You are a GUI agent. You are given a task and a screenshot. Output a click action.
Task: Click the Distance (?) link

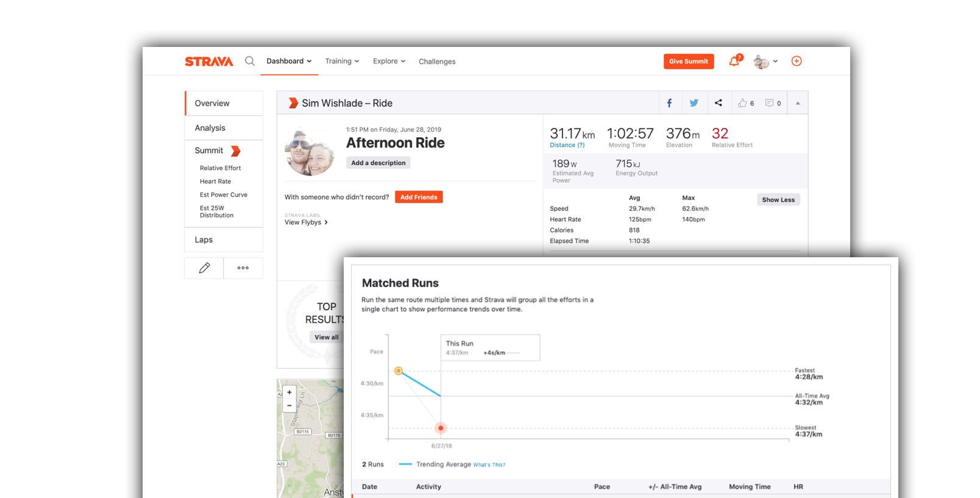(567, 145)
